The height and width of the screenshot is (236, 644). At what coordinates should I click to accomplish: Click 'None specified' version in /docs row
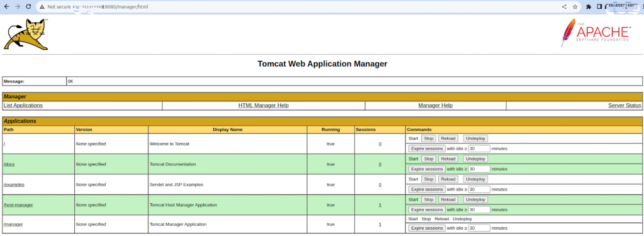(91, 164)
